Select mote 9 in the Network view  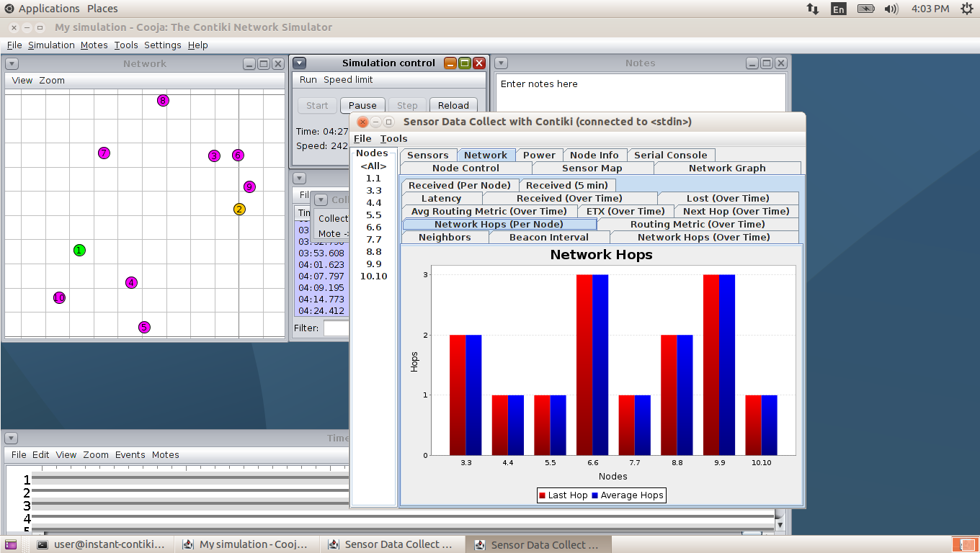point(250,186)
